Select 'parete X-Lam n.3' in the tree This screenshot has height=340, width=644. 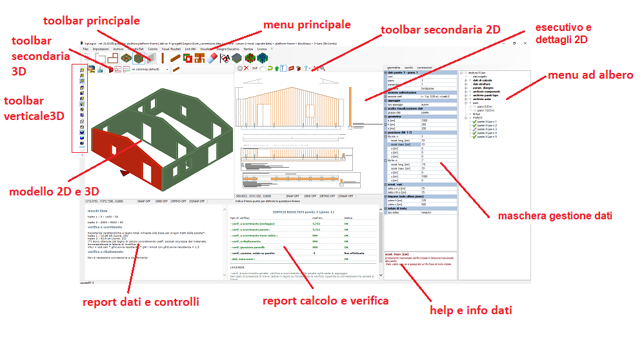tap(486, 128)
